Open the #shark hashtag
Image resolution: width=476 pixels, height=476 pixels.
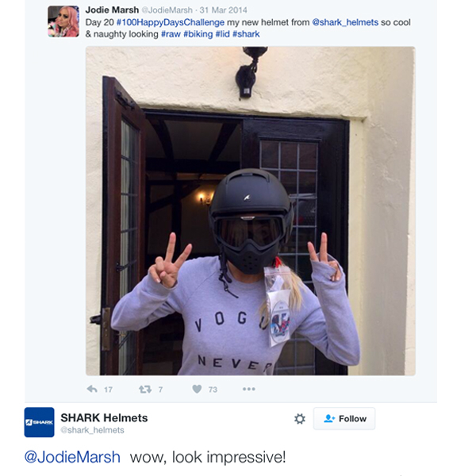[246, 34]
